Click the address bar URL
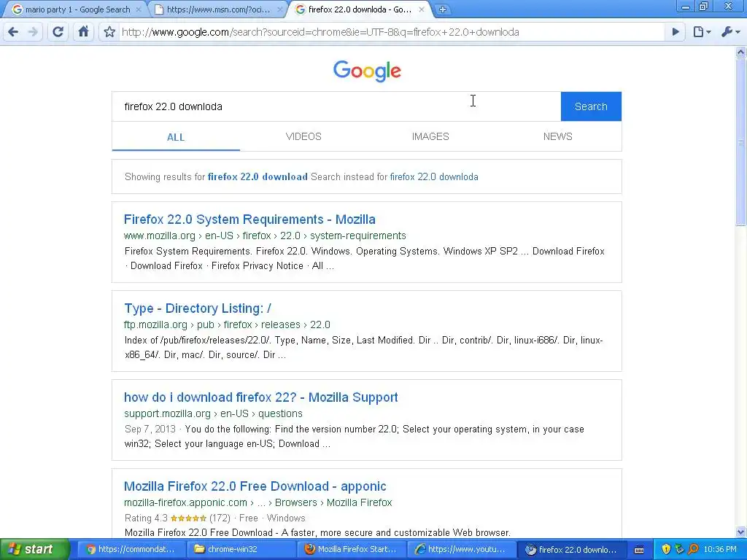 tap(320, 32)
